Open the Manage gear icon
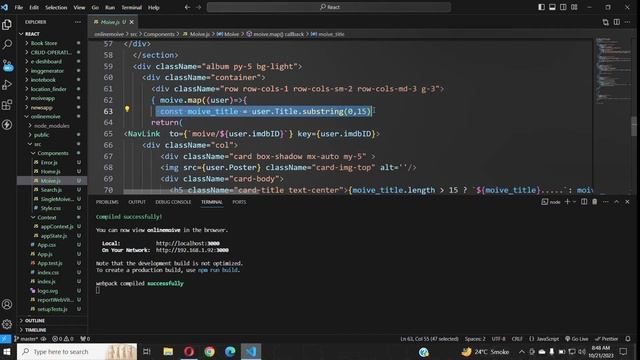The width and height of the screenshot is (640, 360). point(7,324)
